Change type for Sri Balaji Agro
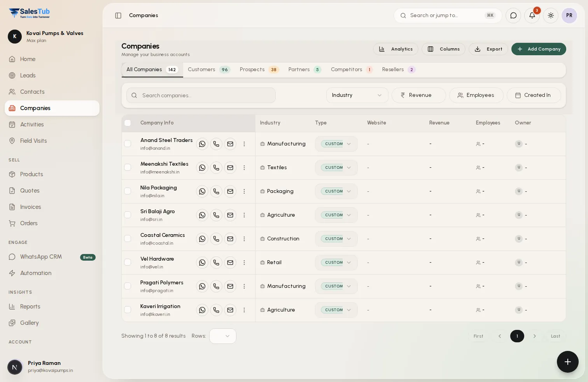Screen dimensions: 588x382 [336, 215]
